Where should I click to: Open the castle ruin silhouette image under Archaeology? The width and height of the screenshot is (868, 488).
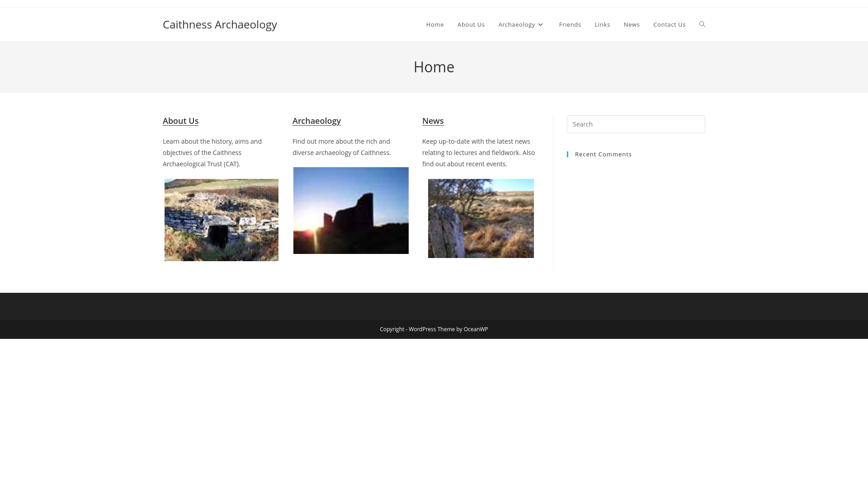click(351, 211)
